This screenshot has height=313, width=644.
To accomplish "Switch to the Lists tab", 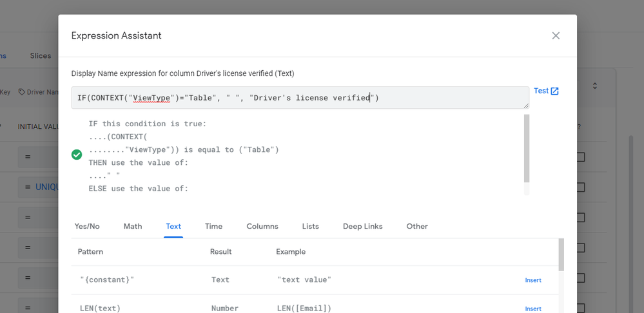I will point(311,226).
